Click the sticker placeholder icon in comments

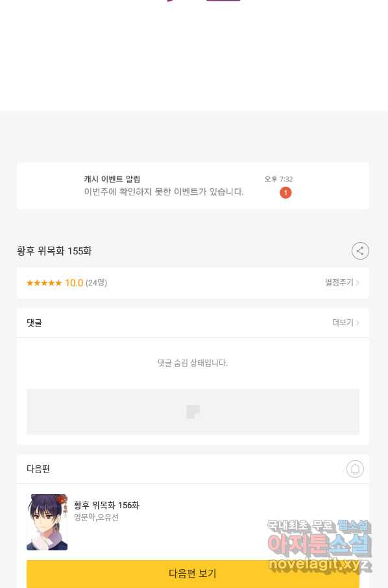193,411
